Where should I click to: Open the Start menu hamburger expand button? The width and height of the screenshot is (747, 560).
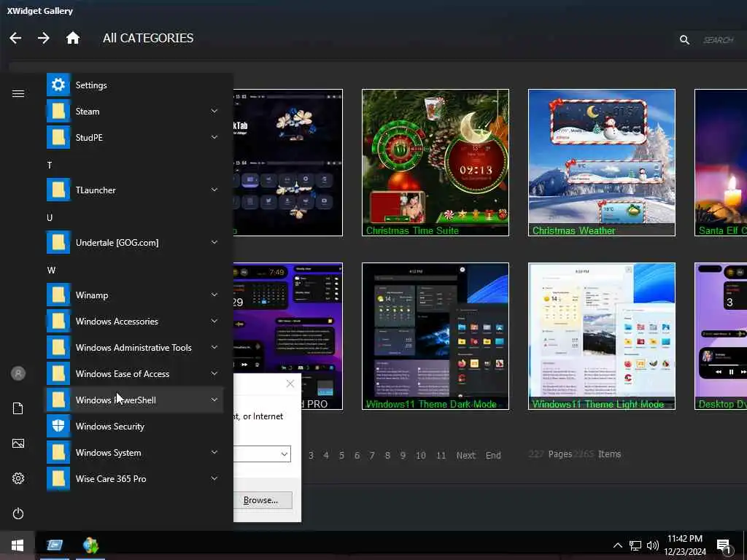coord(18,93)
